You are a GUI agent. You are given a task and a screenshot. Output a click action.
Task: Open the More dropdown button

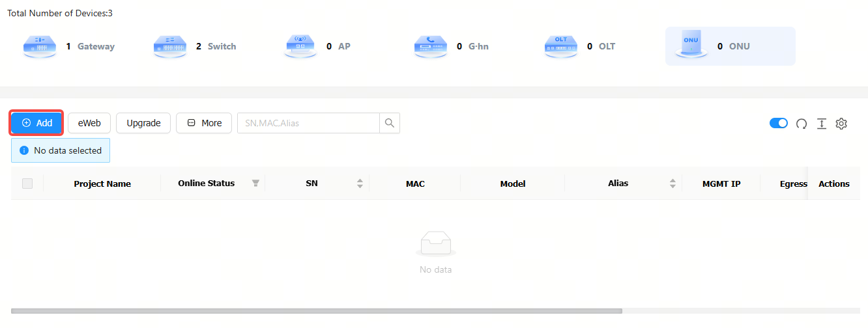[x=204, y=123]
